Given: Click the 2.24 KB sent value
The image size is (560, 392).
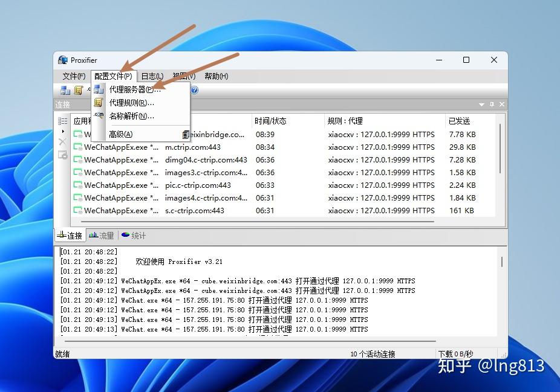Looking at the screenshot, I should click(x=463, y=185).
